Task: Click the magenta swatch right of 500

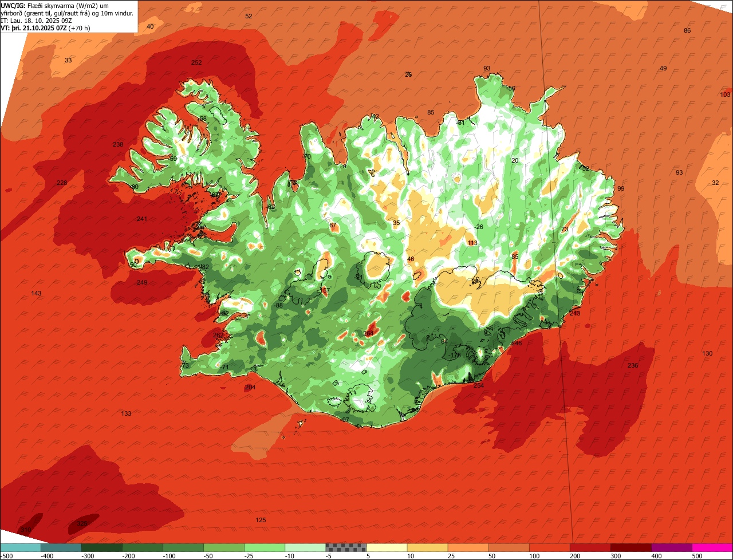Action: [712, 547]
